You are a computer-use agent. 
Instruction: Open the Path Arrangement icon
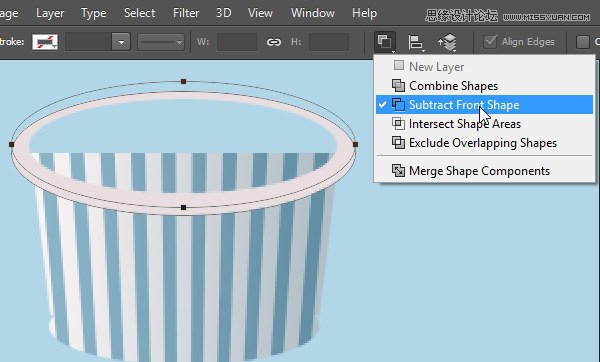coord(447,42)
